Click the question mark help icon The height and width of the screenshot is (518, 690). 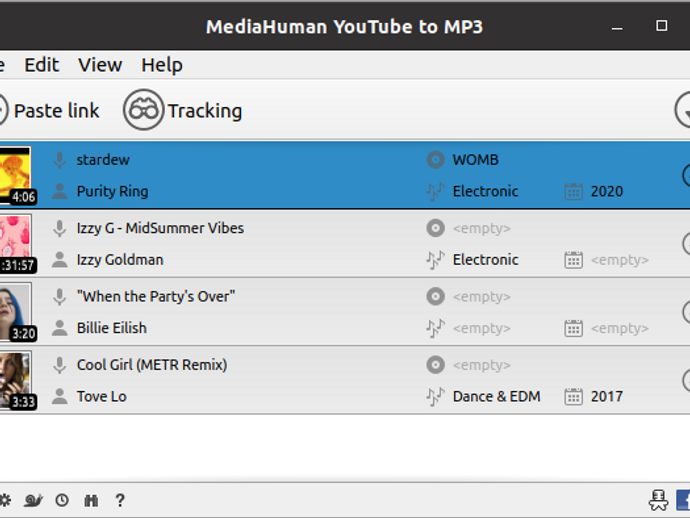[x=120, y=500]
